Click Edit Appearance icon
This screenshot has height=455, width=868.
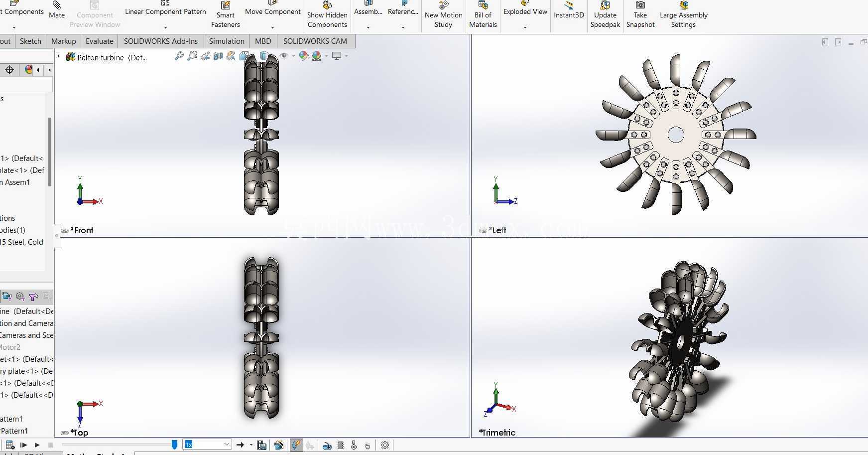(304, 56)
